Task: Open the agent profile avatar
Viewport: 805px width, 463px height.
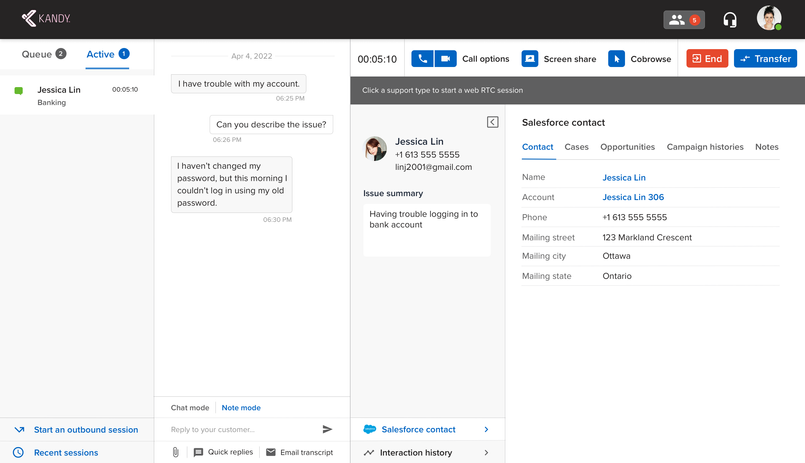Action: [769, 18]
